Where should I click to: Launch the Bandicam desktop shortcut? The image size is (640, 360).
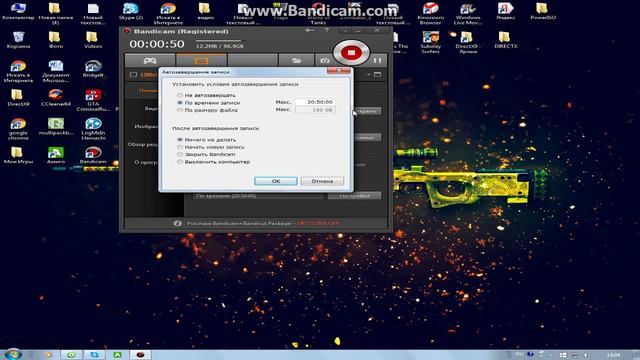click(x=93, y=156)
